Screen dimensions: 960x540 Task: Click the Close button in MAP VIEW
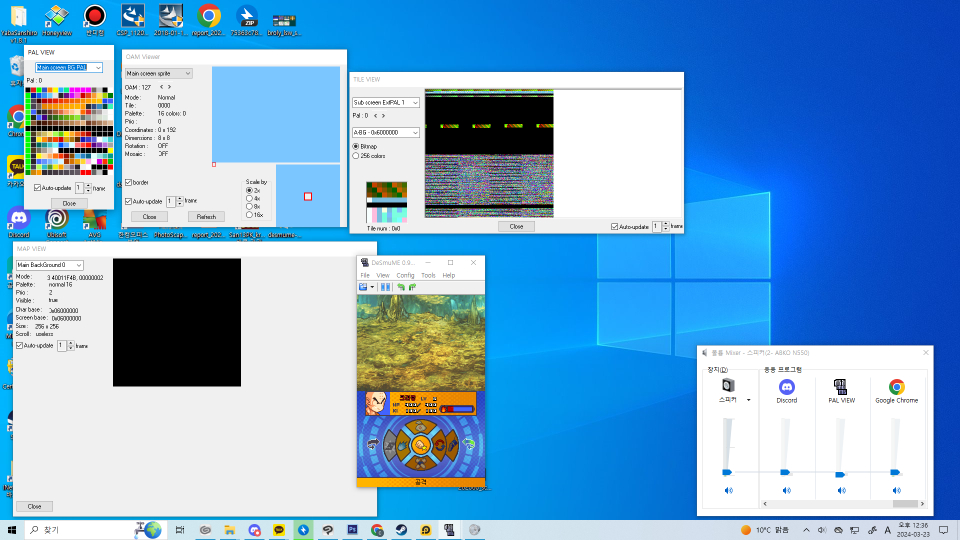click(34, 506)
